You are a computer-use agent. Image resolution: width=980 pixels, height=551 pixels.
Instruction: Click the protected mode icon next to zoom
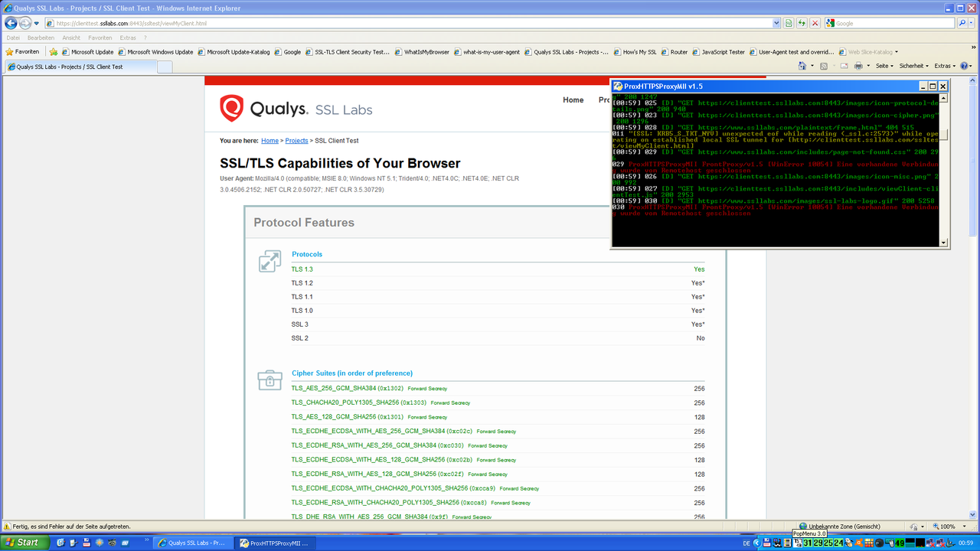click(914, 527)
